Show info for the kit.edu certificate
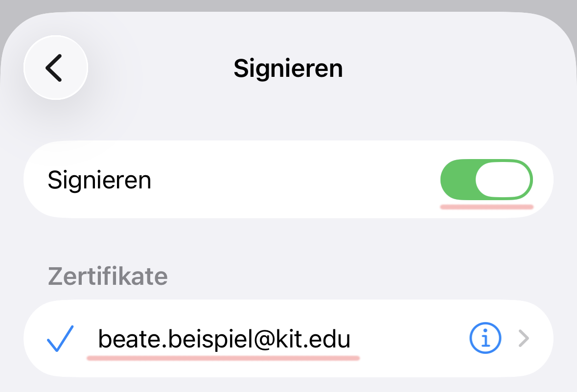This screenshot has width=577, height=392. point(485,338)
